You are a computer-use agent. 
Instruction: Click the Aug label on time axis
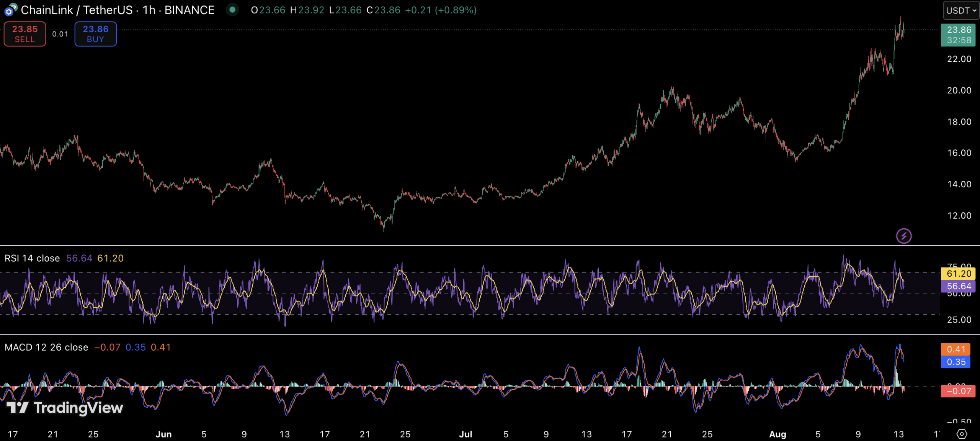coord(777,434)
